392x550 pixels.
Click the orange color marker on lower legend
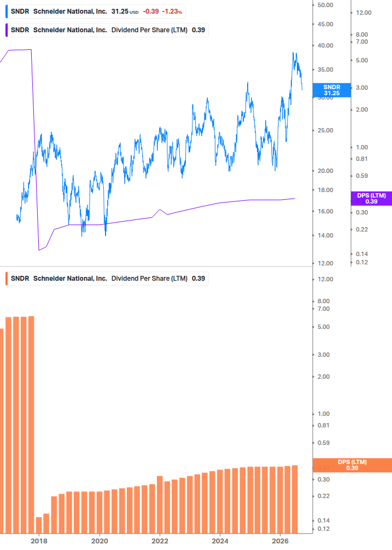(7, 279)
